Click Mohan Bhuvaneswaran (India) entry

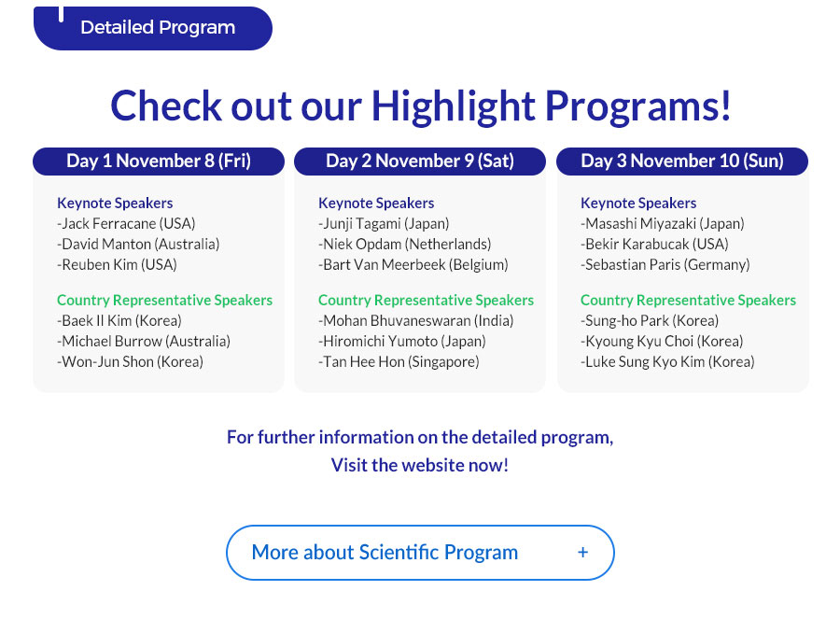[416, 320]
